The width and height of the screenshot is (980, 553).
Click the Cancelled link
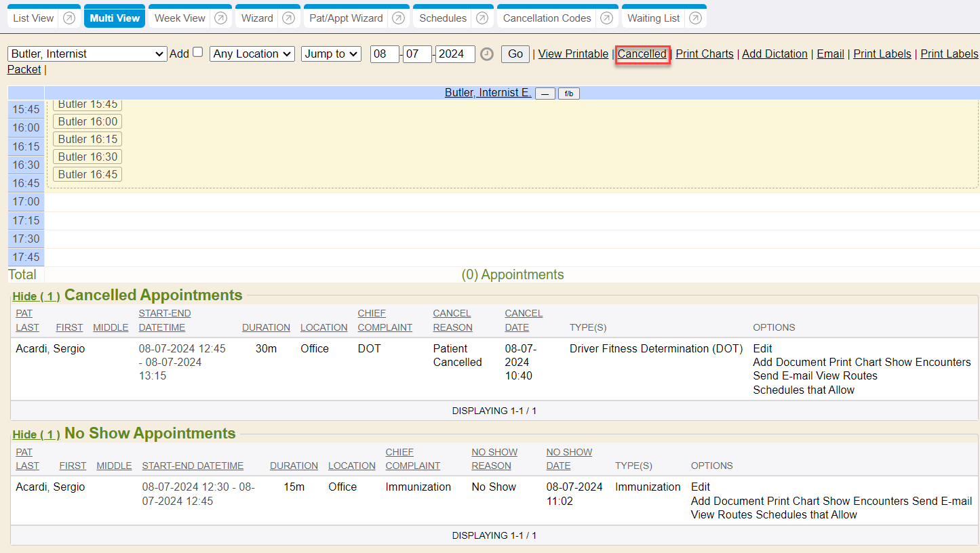642,54
